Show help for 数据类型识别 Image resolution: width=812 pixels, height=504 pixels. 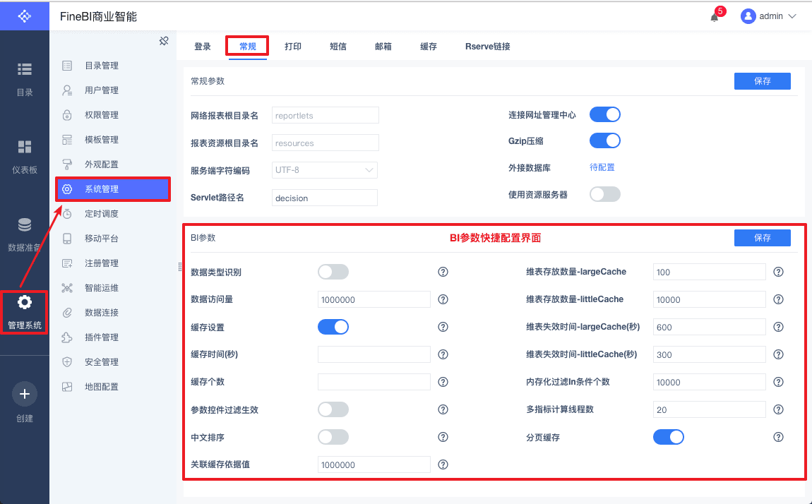point(443,272)
